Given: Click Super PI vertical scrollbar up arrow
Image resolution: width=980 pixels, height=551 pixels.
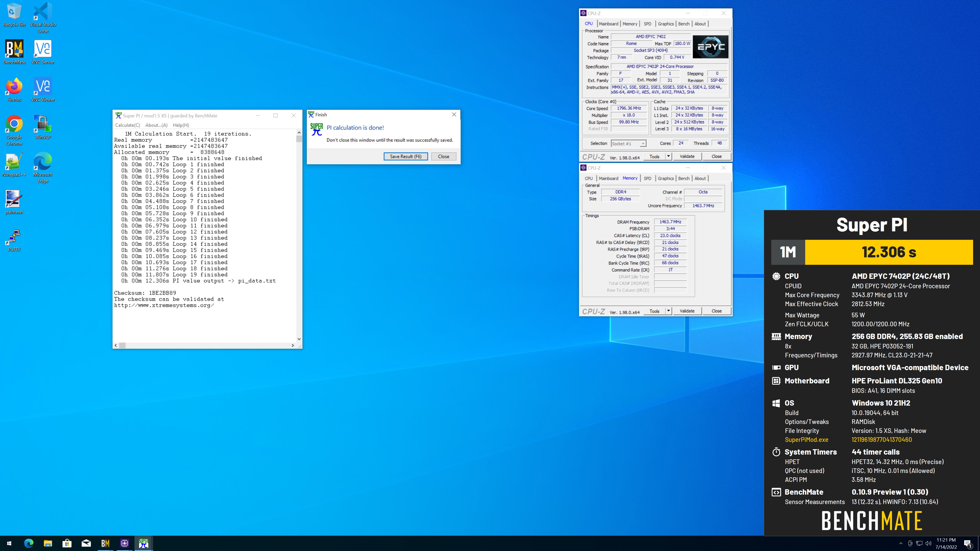Looking at the screenshot, I should click(x=299, y=133).
